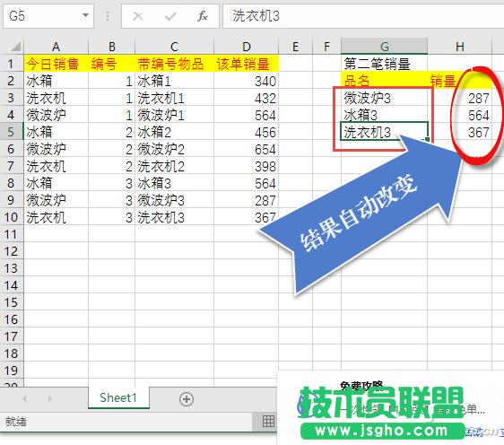This screenshot has height=445, width=504.
Task: Click the blue arrow shape 结果自动改变
Action: [360, 213]
